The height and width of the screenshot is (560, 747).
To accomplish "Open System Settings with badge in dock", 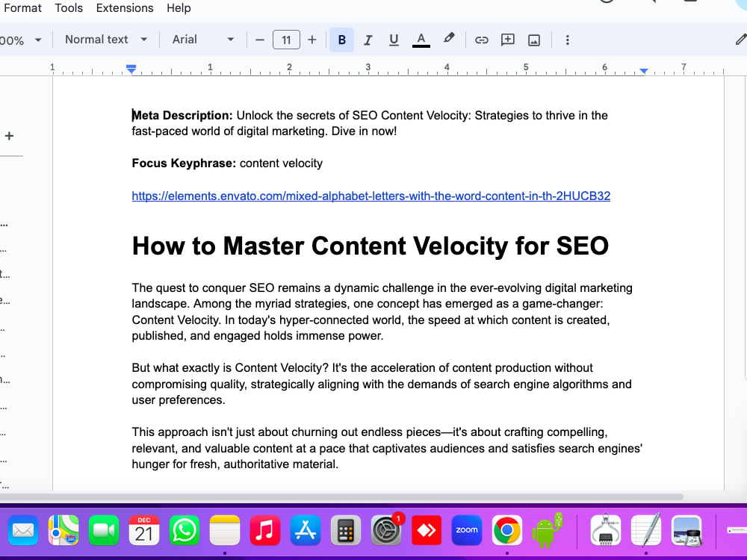I will (x=386, y=530).
